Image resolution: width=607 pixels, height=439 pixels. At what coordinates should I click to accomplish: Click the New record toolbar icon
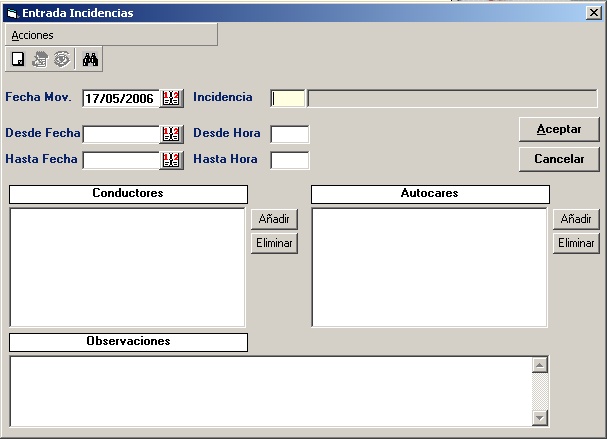pos(18,59)
